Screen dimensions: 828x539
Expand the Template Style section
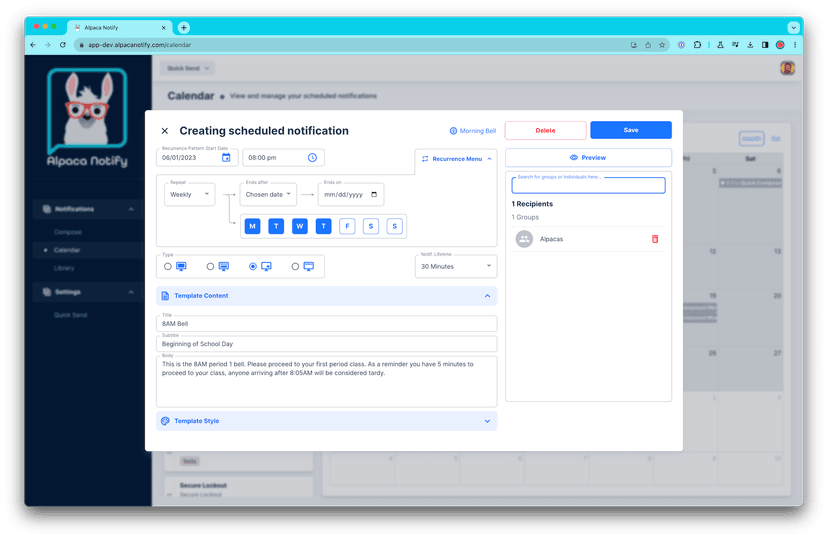click(x=487, y=421)
